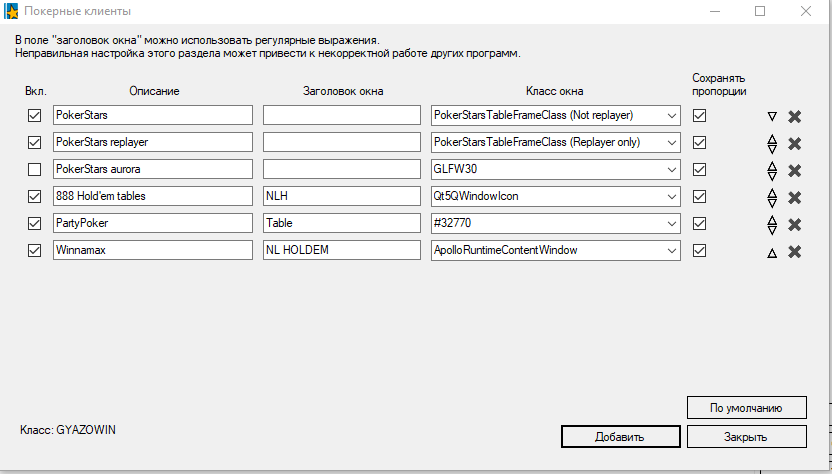The height and width of the screenshot is (474, 832).
Task: Click the window title field for PokerStars replayer
Action: coord(342,142)
